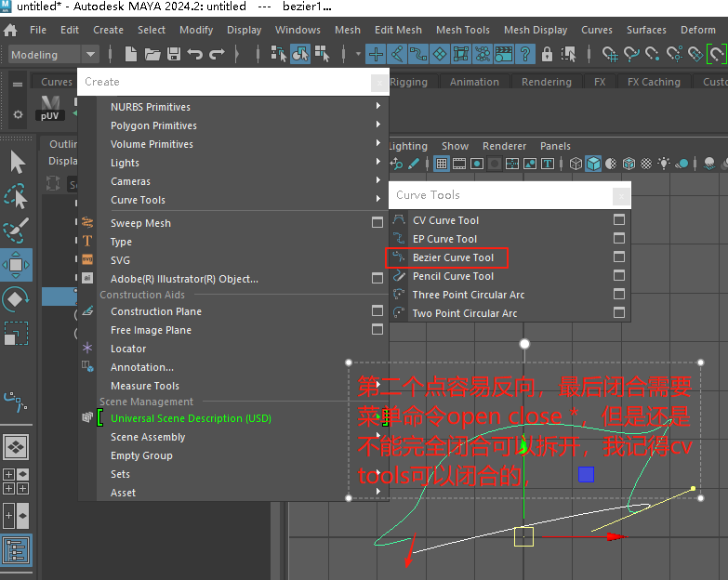Viewport: 728px width, 580px height.
Task: Toggle viewport grid display icon
Action: coord(442,164)
